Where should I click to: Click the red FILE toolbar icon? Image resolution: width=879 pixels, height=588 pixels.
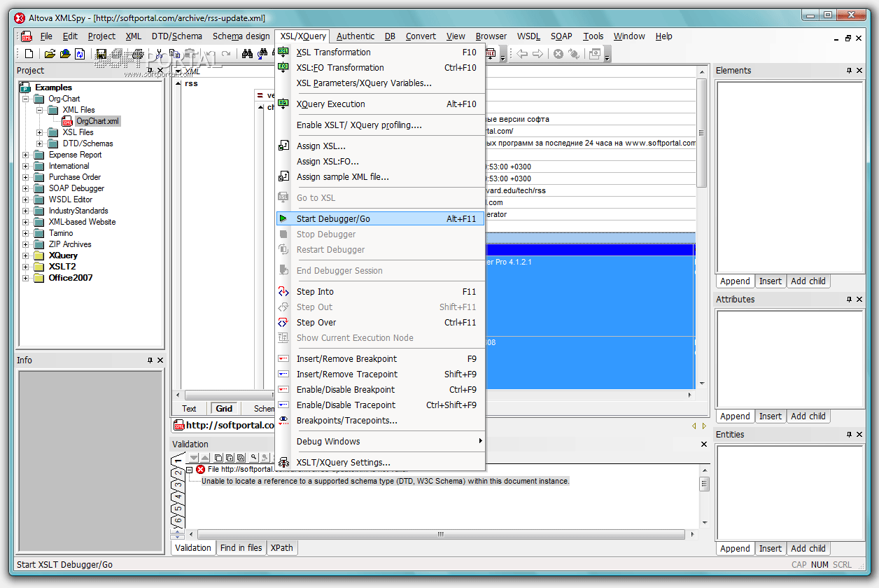tap(491, 53)
